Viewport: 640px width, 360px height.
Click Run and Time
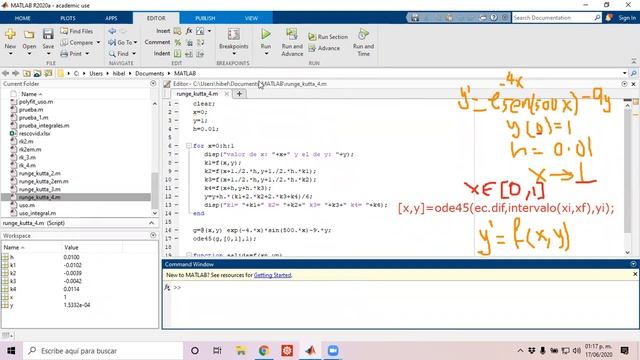click(363, 42)
